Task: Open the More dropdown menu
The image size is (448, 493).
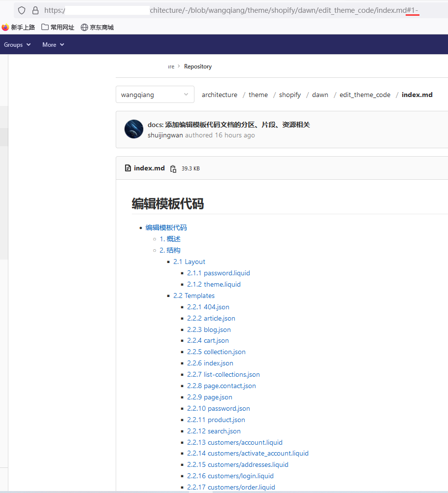Action: tap(53, 45)
